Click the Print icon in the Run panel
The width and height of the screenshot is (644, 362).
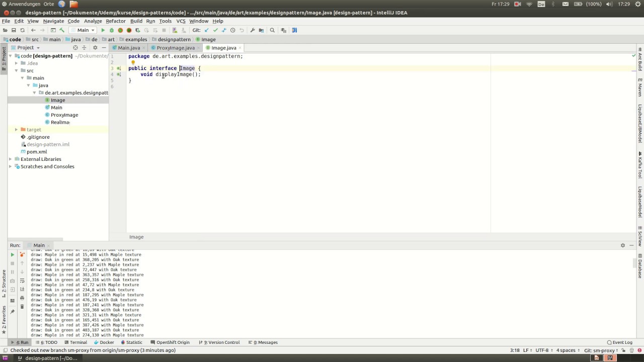[x=22, y=298]
